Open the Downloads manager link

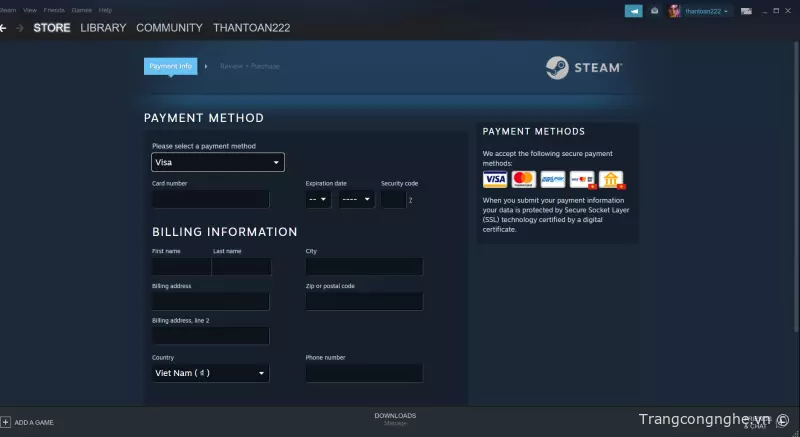click(x=395, y=418)
